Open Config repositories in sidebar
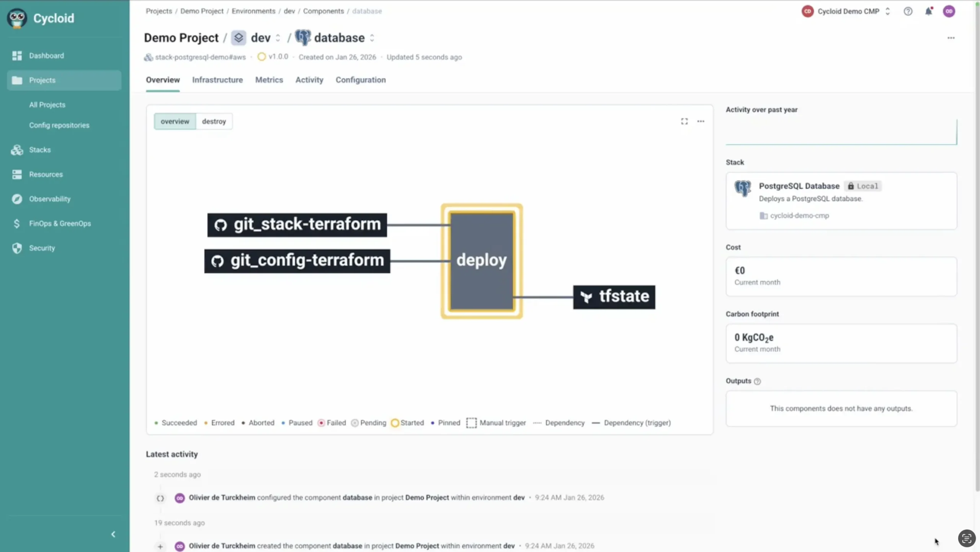Screen dimensions: 980x552 pyautogui.click(x=59, y=125)
